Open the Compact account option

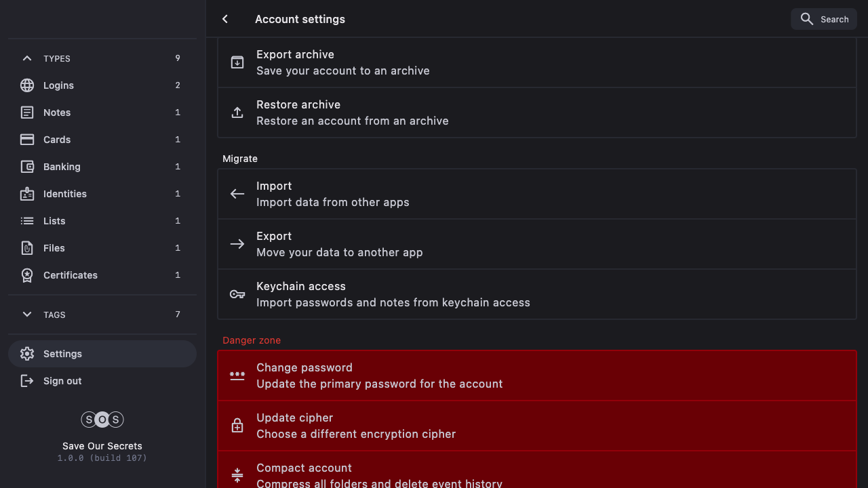(536, 474)
